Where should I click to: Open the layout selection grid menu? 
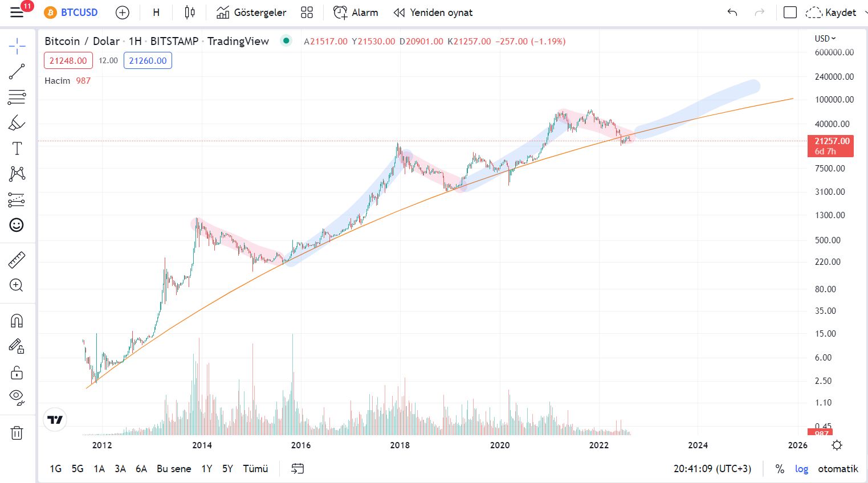[x=307, y=13]
